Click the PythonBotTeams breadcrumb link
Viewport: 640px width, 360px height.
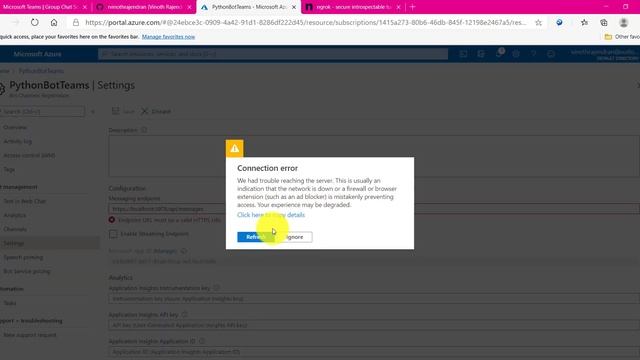pyautogui.click(x=41, y=71)
